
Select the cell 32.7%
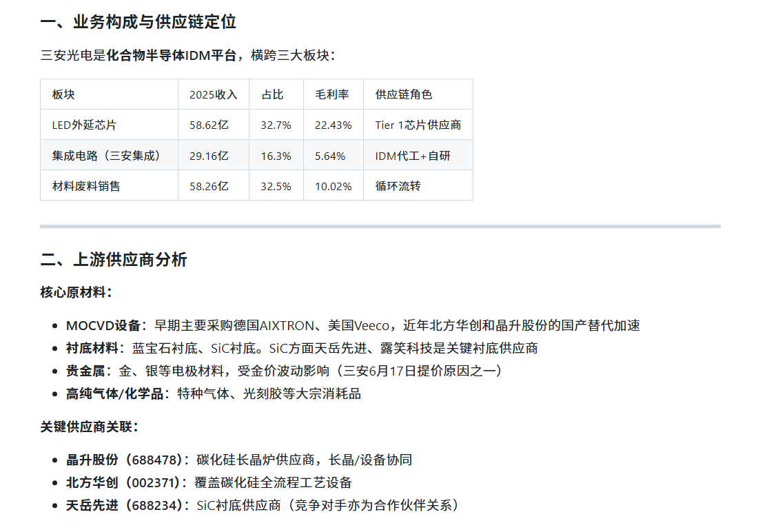coord(276,125)
